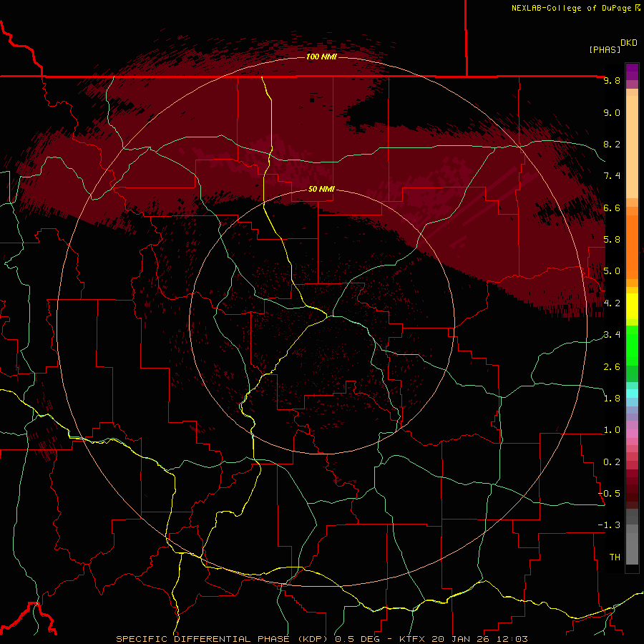644x644 pixels.
Task: Click the 12:03 timestamp in the caption
Action: 512,639
